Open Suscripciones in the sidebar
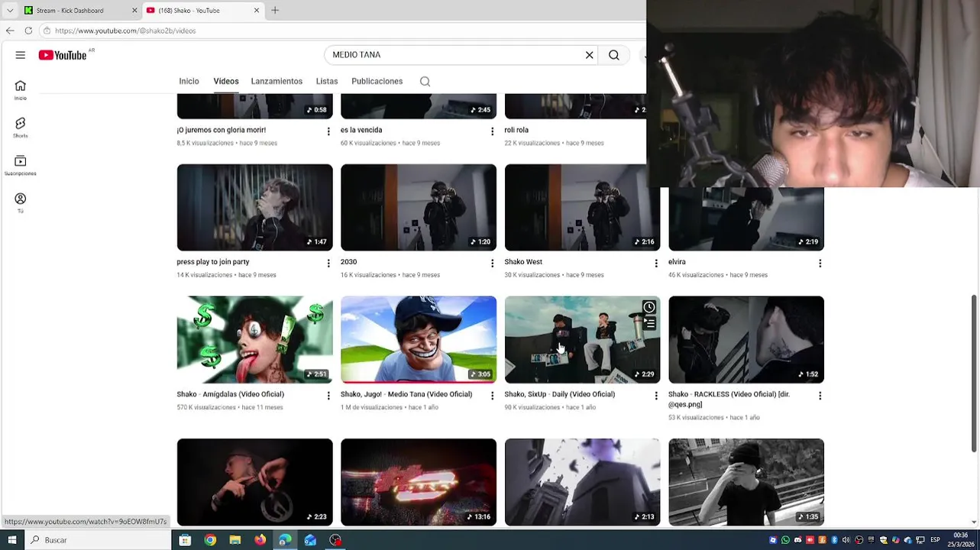 [x=21, y=165]
